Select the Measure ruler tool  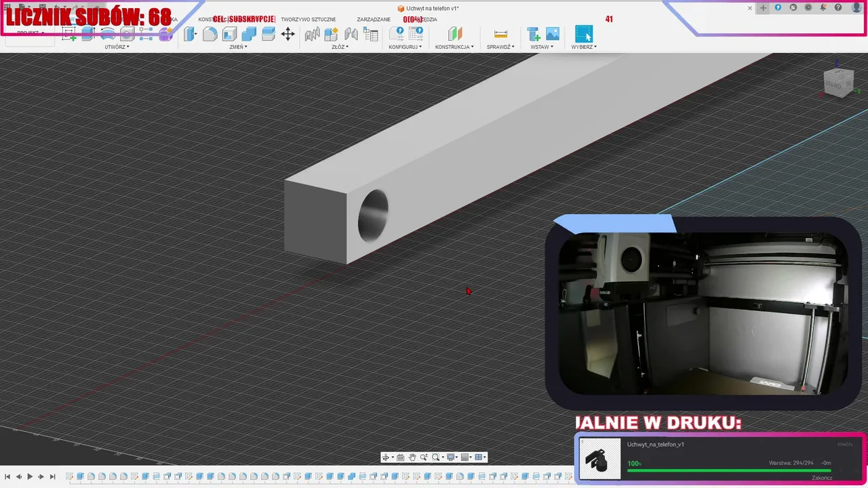(x=500, y=34)
